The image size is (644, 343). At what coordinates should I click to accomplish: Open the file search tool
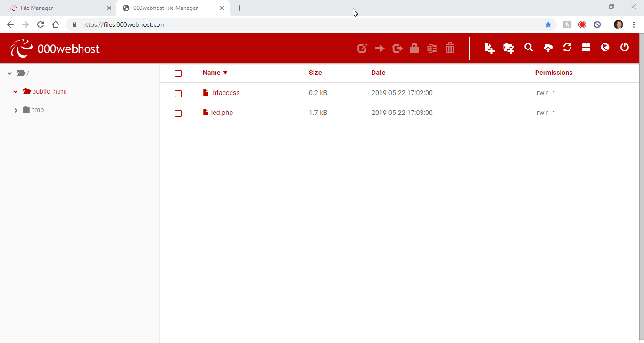tap(528, 48)
